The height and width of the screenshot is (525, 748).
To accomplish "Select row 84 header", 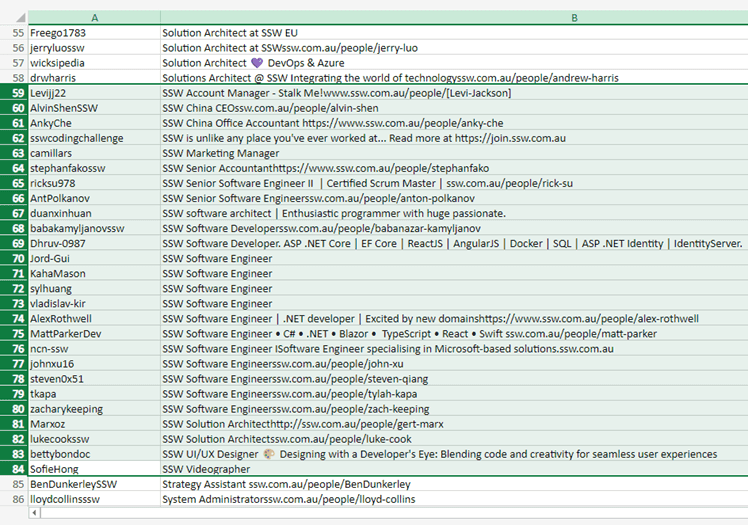I will (x=14, y=469).
